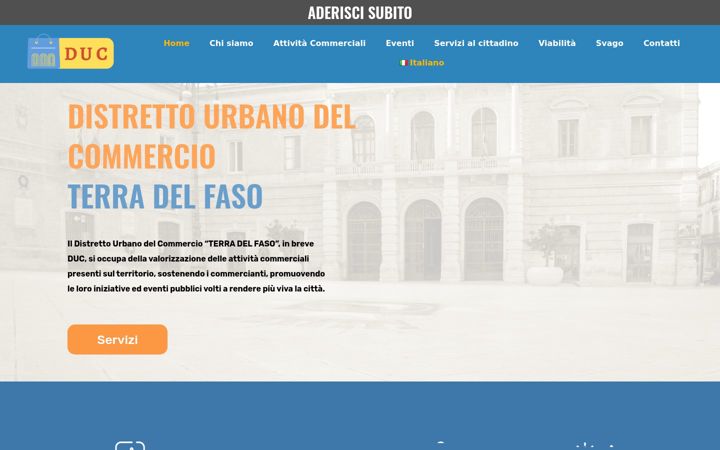Click the Italian flag icon

click(x=404, y=63)
